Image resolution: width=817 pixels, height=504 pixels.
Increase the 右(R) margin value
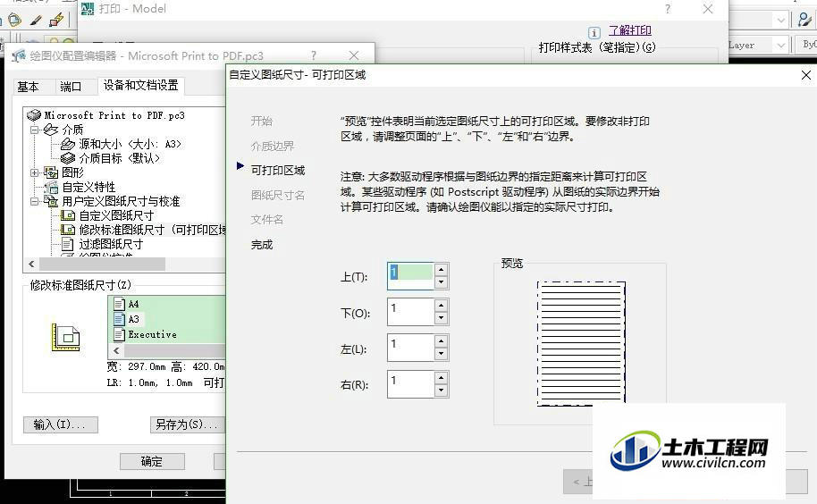(x=442, y=378)
